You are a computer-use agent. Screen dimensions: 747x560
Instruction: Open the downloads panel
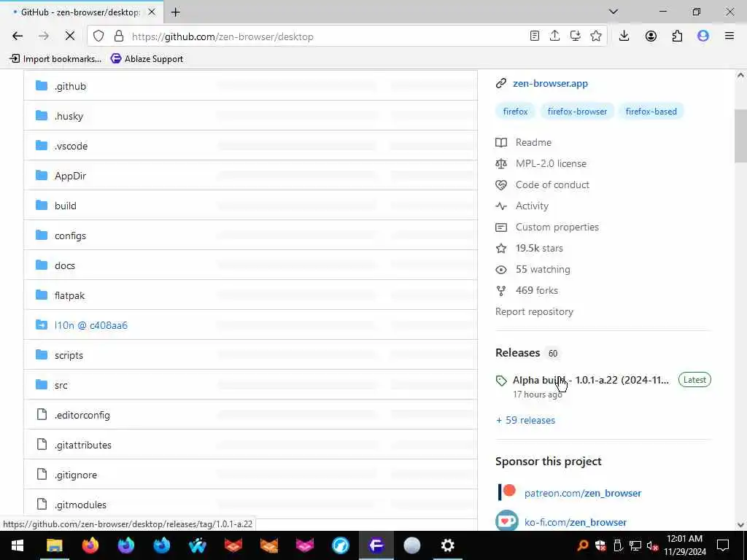coord(624,36)
